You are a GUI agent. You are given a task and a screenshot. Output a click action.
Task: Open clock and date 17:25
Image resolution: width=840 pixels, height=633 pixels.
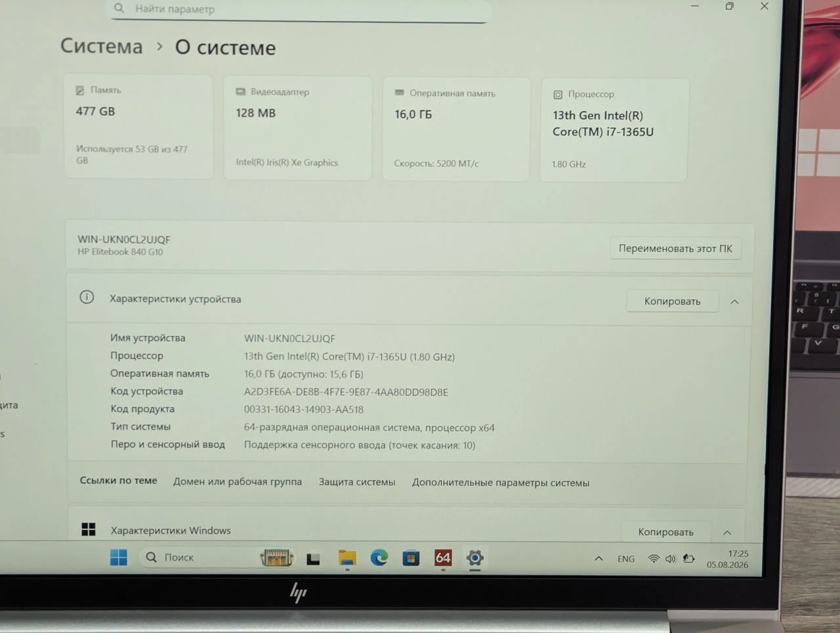(x=728, y=559)
